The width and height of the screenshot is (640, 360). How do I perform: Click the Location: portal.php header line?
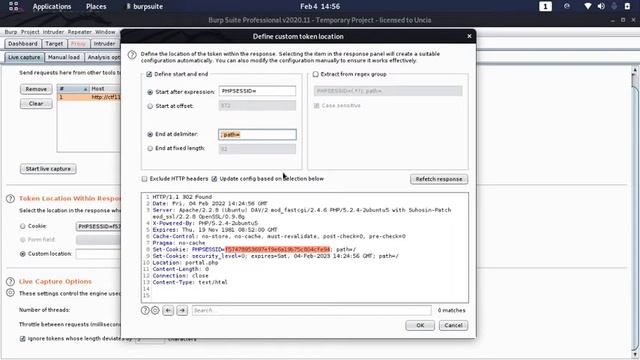click(x=185, y=262)
